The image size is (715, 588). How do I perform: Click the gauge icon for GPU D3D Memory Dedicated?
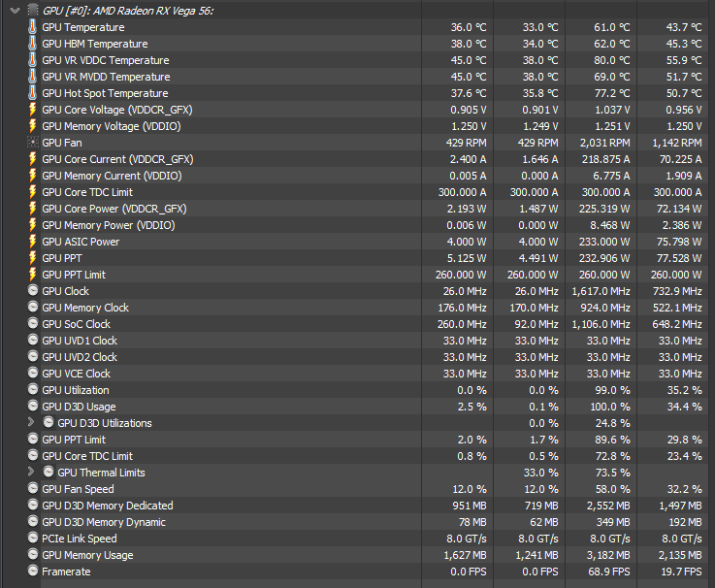(x=33, y=505)
